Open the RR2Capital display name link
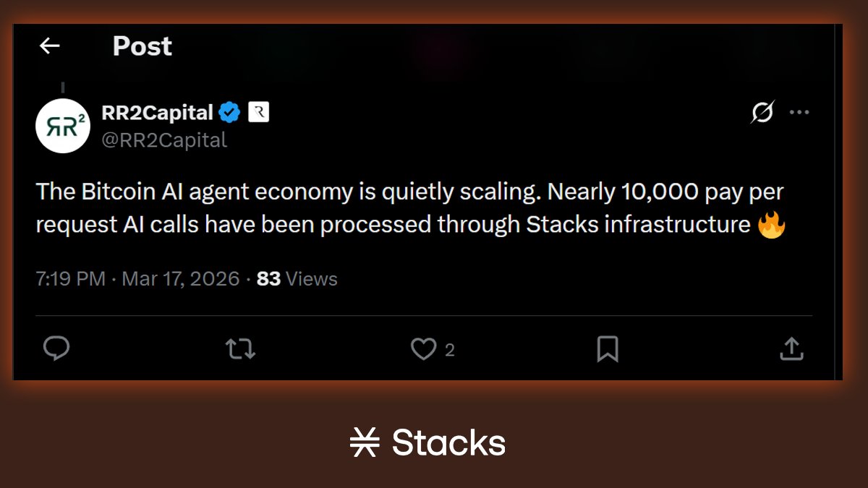 click(158, 113)
